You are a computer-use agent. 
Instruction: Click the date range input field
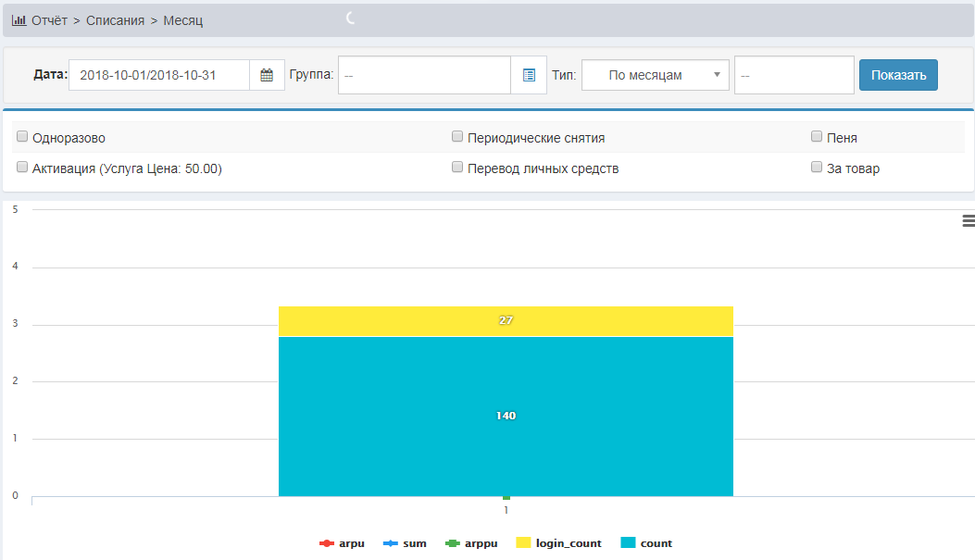point(159,76)
